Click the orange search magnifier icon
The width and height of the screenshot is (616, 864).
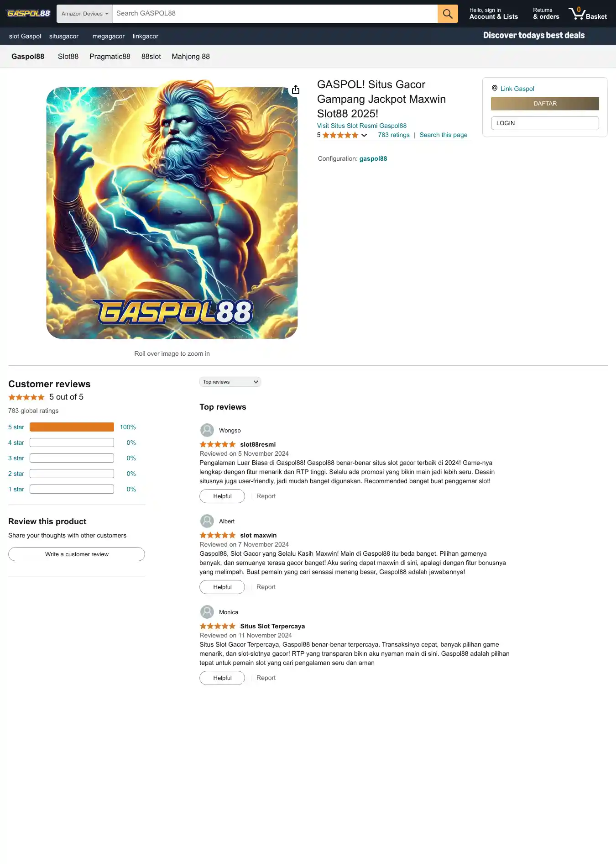coord(448,14)
